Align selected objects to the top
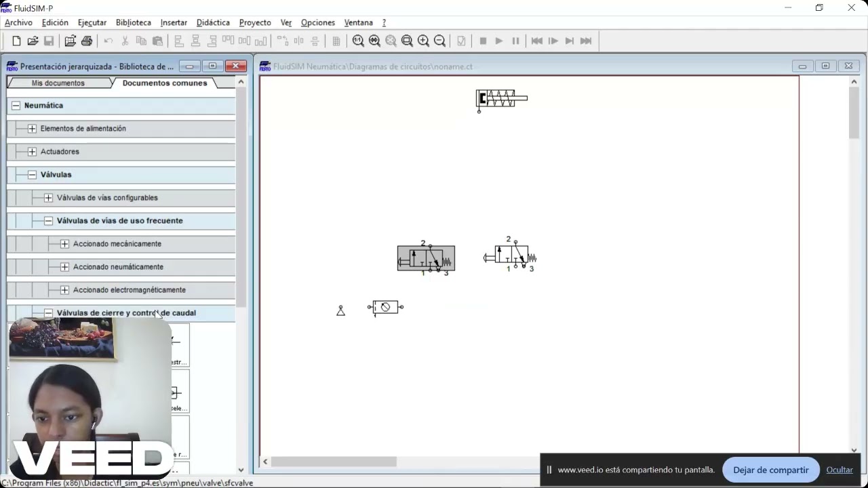Screen dimensions: 868x488 pos(228,41)
